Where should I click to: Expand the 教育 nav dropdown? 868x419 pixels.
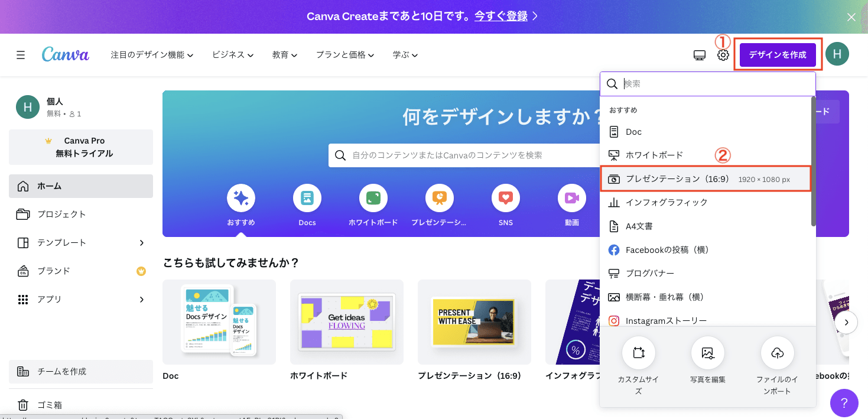(285, 55)
